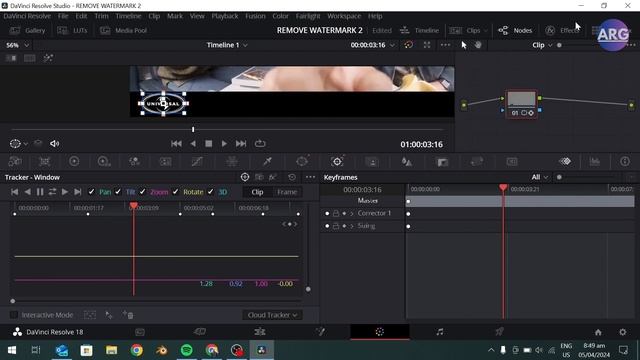
Task: Reset the tracker palette
Action: point(292,177)
